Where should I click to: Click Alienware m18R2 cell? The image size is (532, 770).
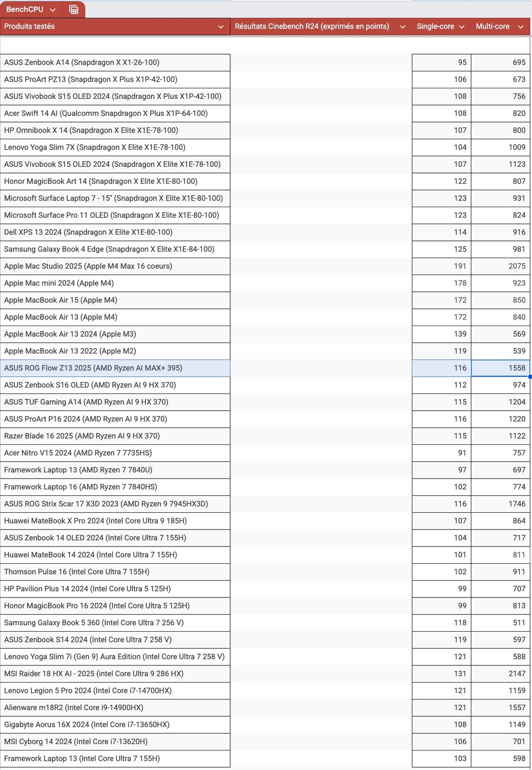pyautogui.click(x=115, y=707)
